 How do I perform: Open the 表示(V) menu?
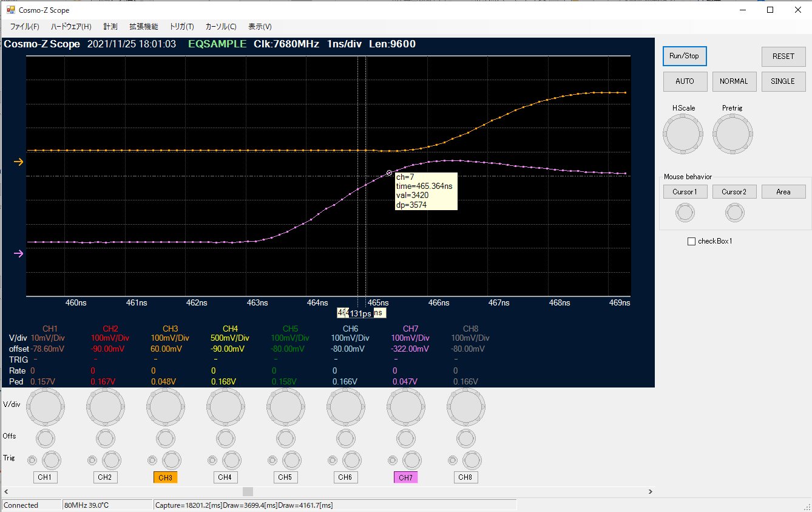[x=260, y=27]
